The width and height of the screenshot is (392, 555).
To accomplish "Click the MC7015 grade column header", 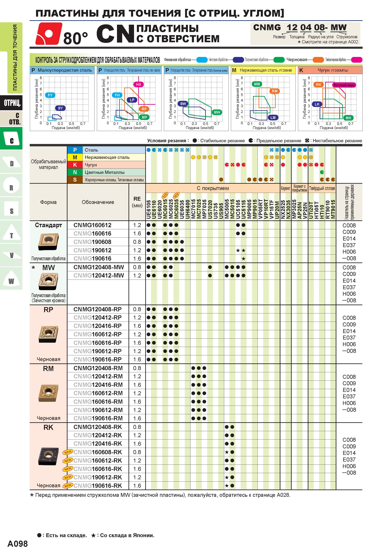I will pyautogui.click(x=193, y=209).
